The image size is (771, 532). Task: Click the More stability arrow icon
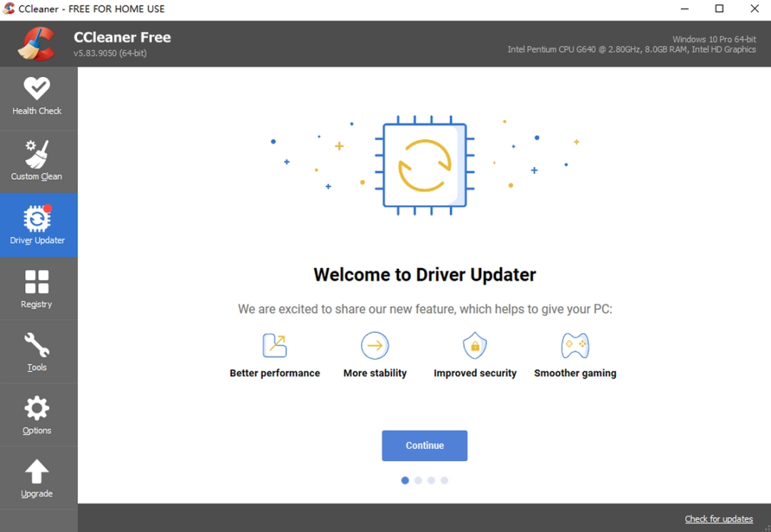click(375, 344)
